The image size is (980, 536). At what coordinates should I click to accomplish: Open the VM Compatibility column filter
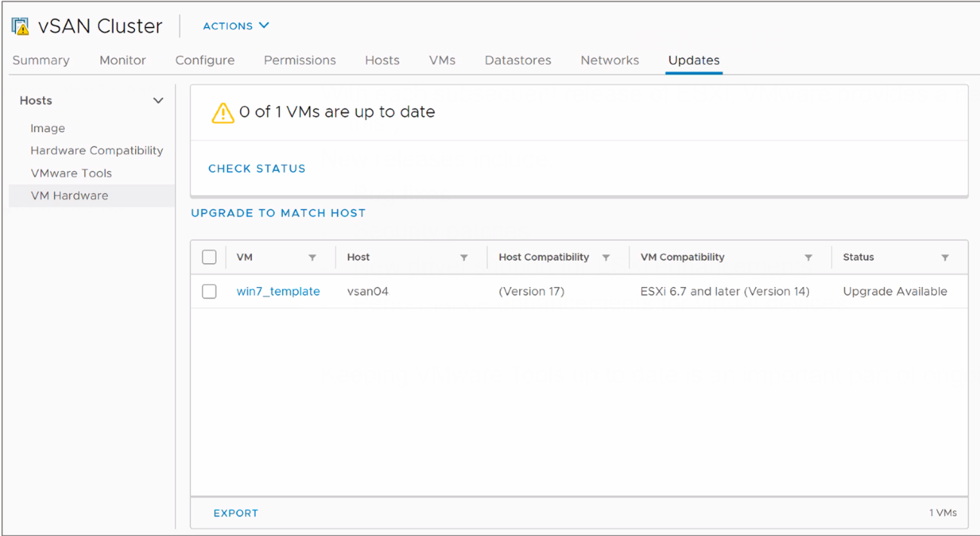tap(808, 258)
